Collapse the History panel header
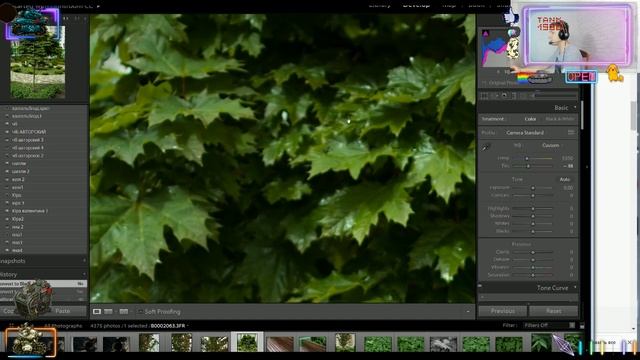640x360 pixels. (43, 274)
